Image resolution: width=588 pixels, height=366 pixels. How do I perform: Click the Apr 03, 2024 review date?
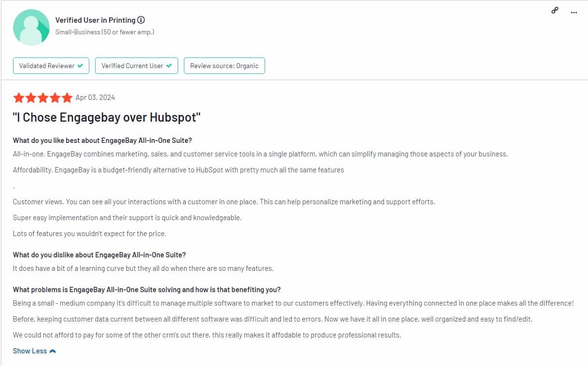point(95,98)
